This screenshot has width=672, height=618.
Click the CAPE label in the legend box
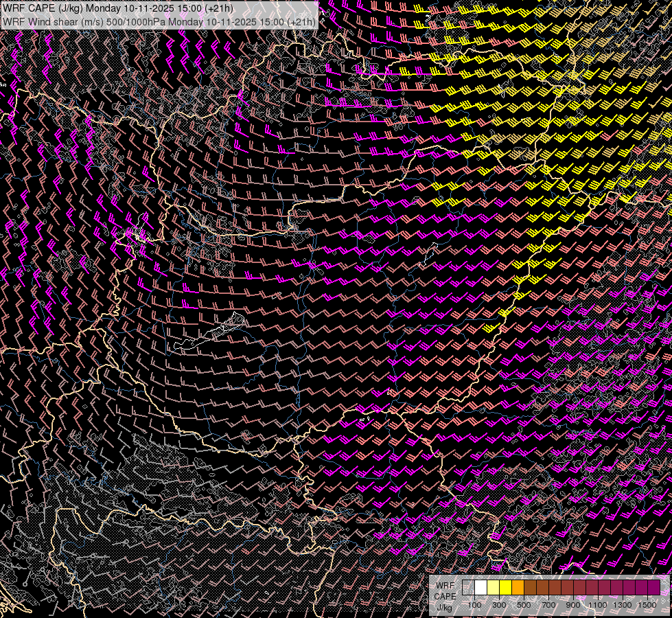445,597
